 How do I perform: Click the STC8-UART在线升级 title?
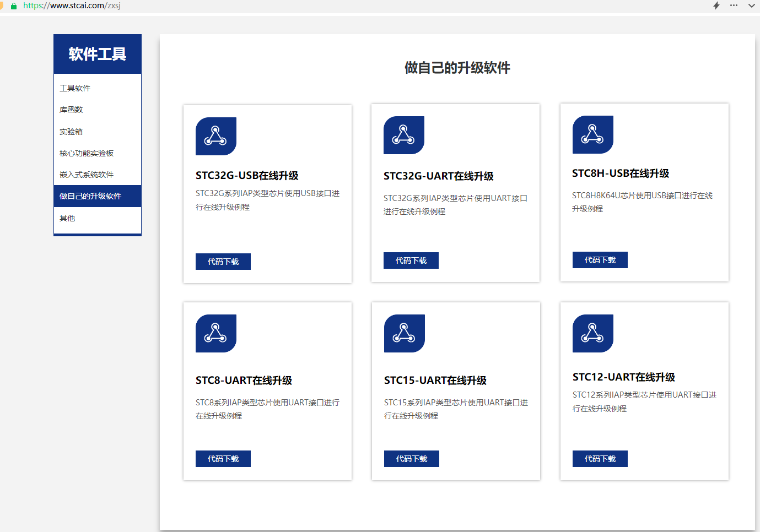244,381
